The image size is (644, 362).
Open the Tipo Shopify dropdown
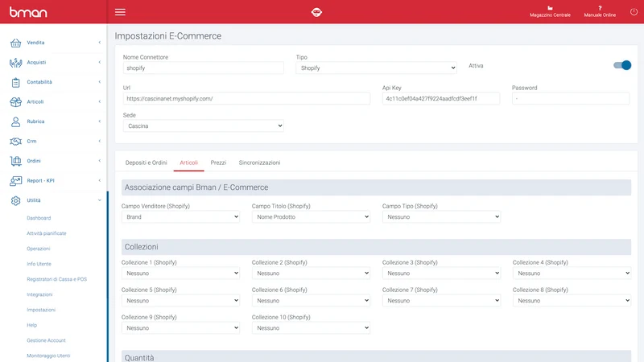point(376,68)
